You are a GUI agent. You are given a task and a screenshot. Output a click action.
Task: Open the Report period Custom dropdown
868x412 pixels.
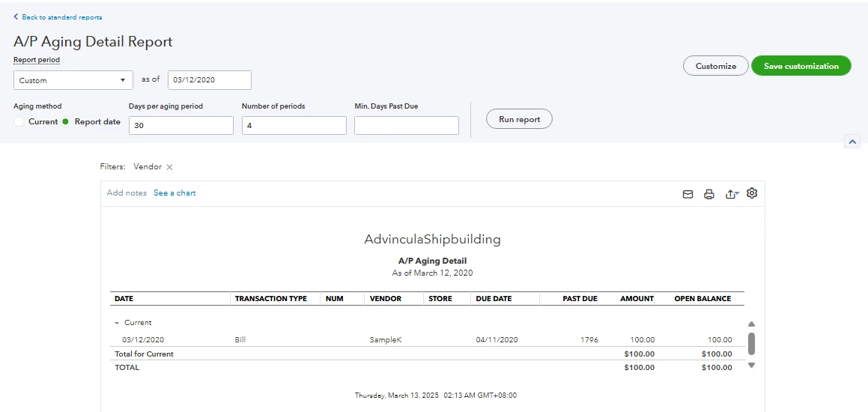[73, 80]
